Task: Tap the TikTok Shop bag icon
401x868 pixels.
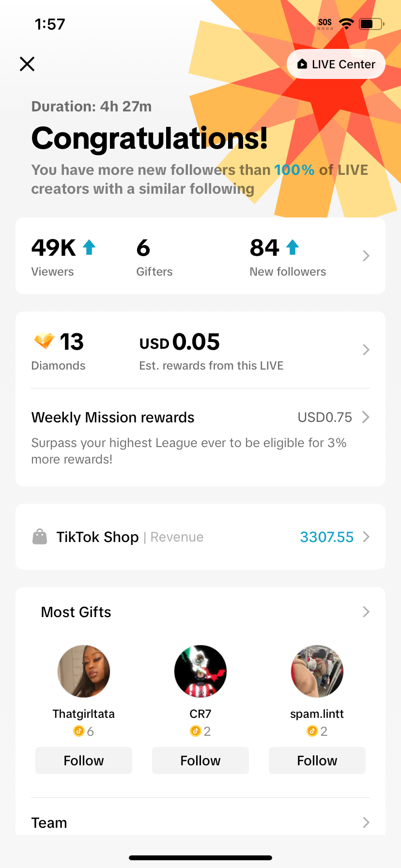Action: (x=40, y=537)
